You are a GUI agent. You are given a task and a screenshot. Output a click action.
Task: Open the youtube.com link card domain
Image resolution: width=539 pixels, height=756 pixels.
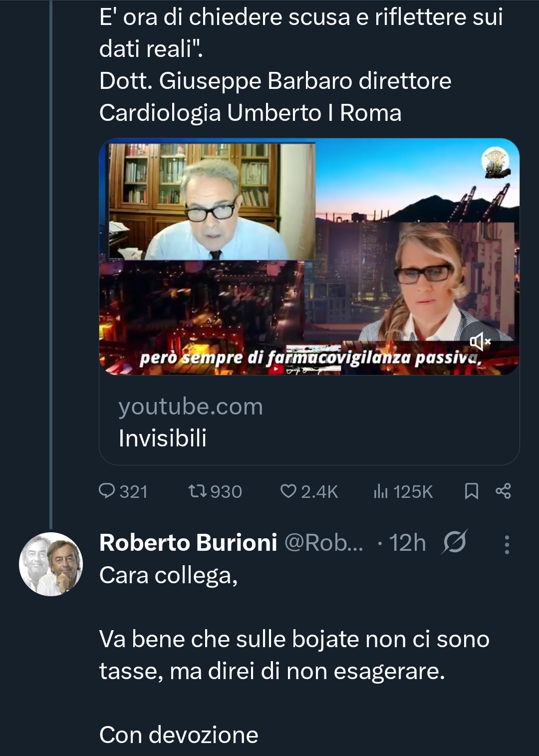pos(190,406)
